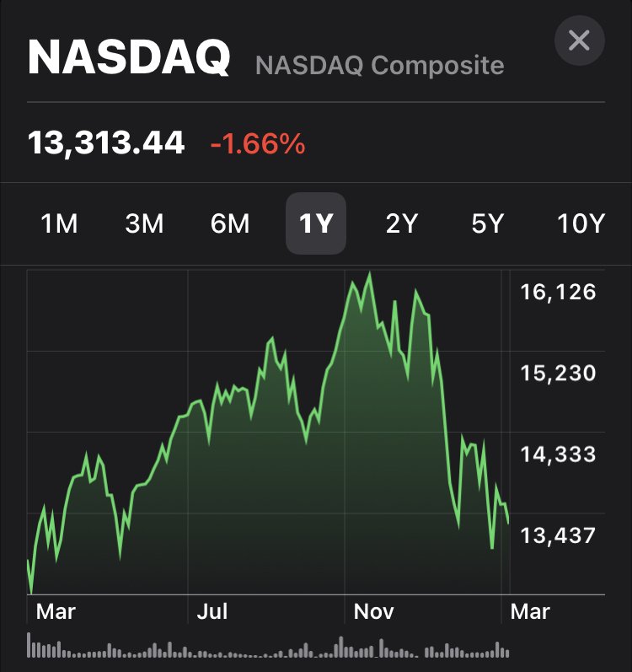Tap the volume bars below the chart
This screenshot has height=672, width=632.
[x=268, y=645]
